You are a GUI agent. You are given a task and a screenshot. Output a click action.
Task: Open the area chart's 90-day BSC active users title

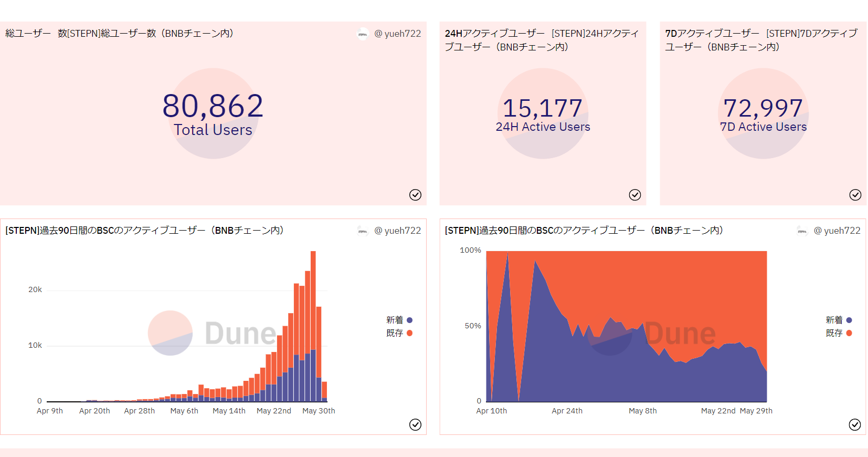584,231
